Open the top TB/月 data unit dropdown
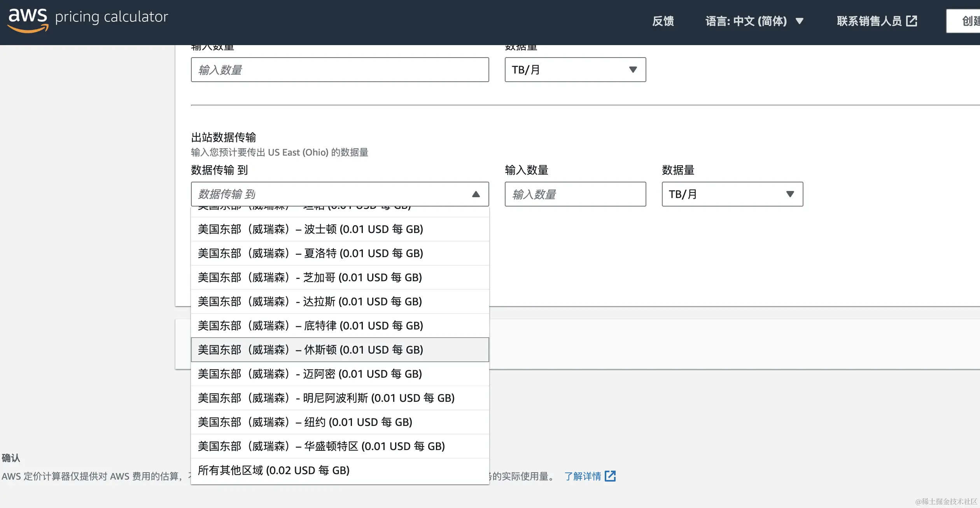This screenshot has width=980, height=508. point(575,70)
